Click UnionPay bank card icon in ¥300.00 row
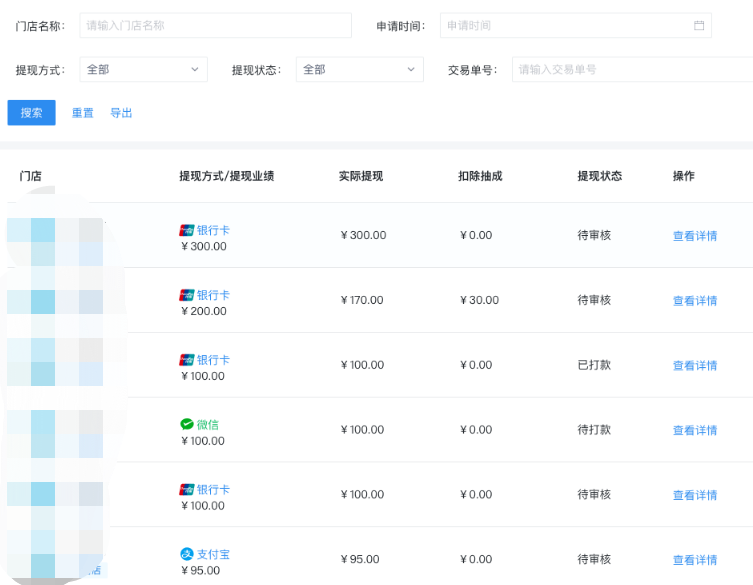The height and width of the screenshot is (585, 753). coord(186,230)
